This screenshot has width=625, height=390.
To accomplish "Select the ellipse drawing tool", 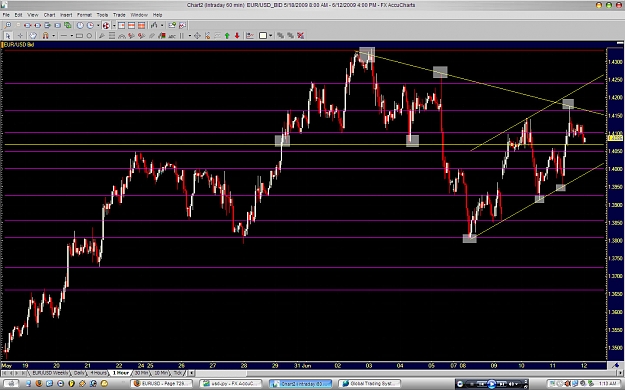I will 89,35.
